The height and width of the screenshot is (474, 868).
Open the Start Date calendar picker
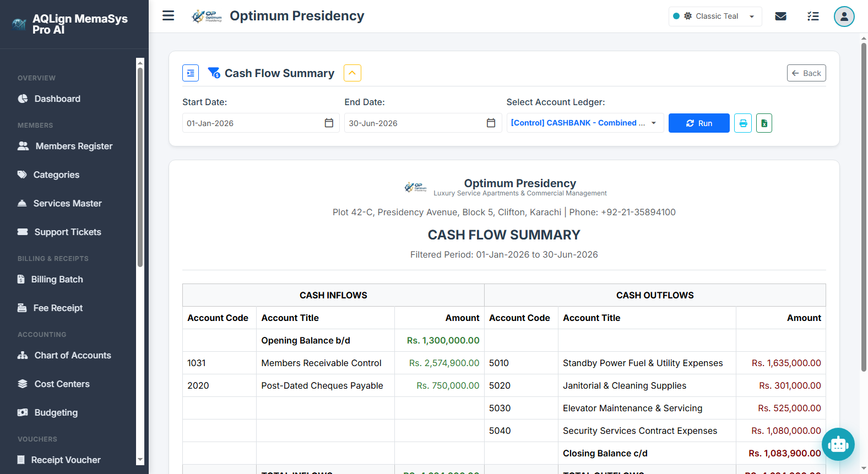329,123
